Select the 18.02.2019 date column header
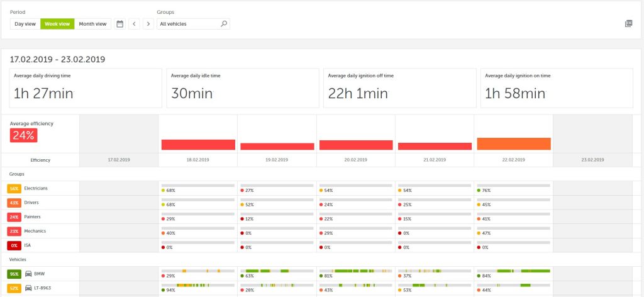This screenshot has width=644, height=297. pos(197,160)
